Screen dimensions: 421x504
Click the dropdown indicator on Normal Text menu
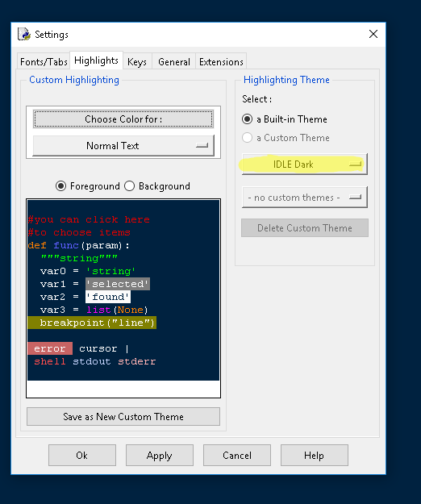pyautogui.click(x=202, y=146)
